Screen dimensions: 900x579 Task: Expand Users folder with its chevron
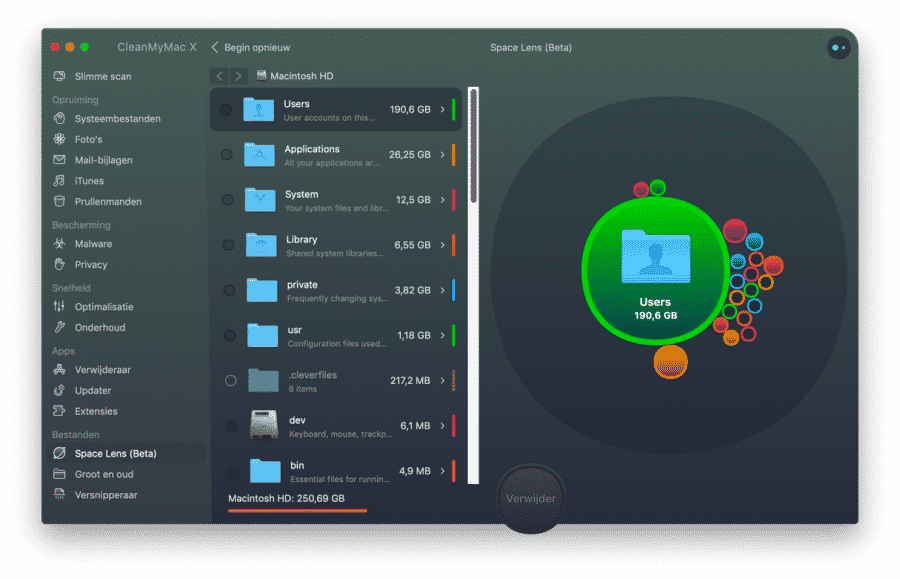(443, 109)
